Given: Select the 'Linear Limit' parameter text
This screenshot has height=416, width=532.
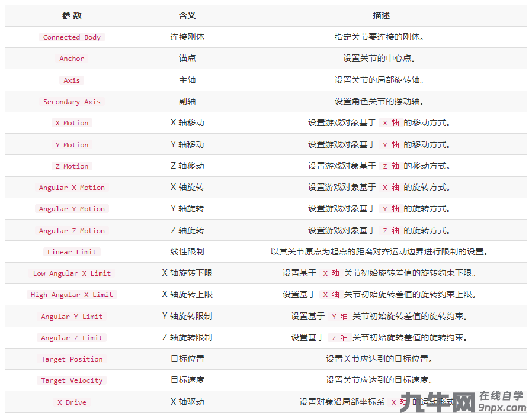Looking at the screenshot, I should point(72,251).
